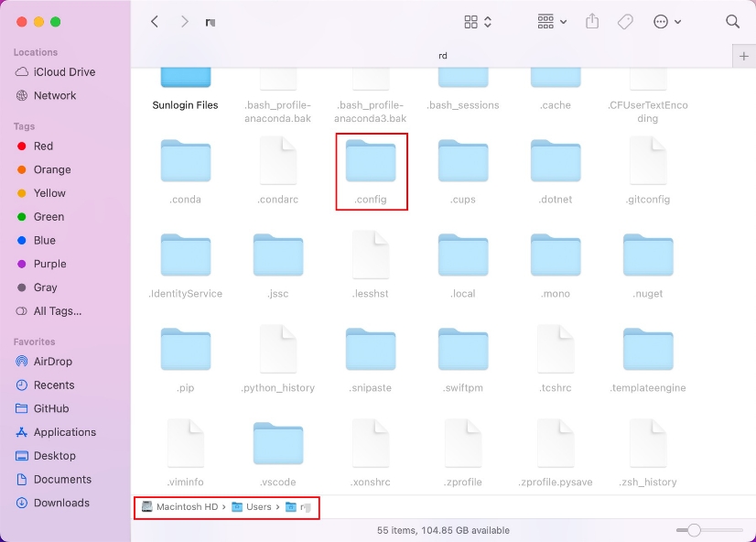The height and width of the screenshot is (542, 756).
Task: Show All Tags in the sidebar
Action: [57, 311]
